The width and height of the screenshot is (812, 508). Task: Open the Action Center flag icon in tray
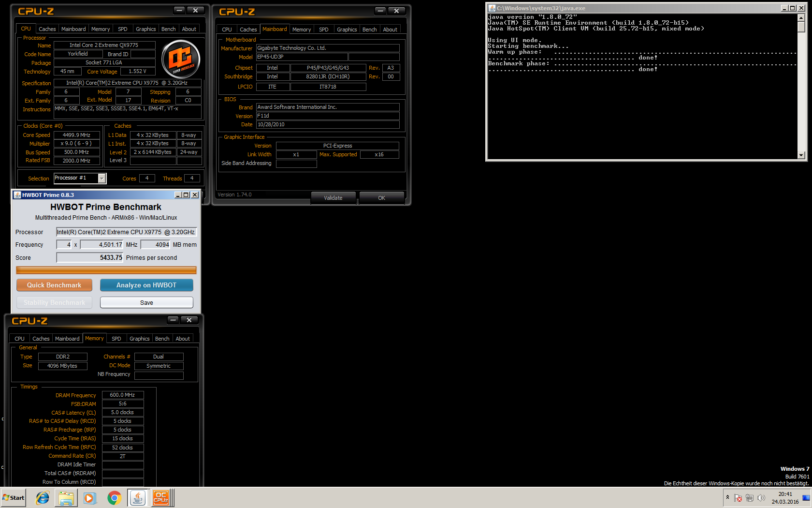click(738, 498)
